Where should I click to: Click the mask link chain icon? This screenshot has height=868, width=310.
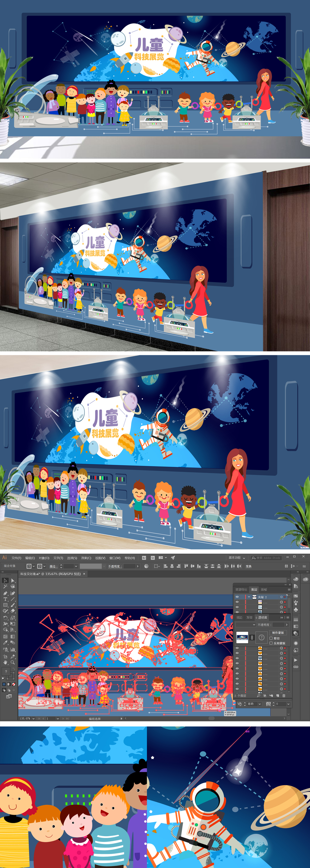click(x=252, y=638)
